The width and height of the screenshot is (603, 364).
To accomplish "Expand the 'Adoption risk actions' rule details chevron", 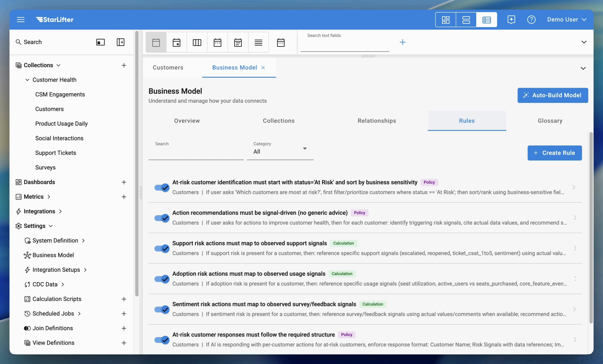I will click(x=575, y=279).
